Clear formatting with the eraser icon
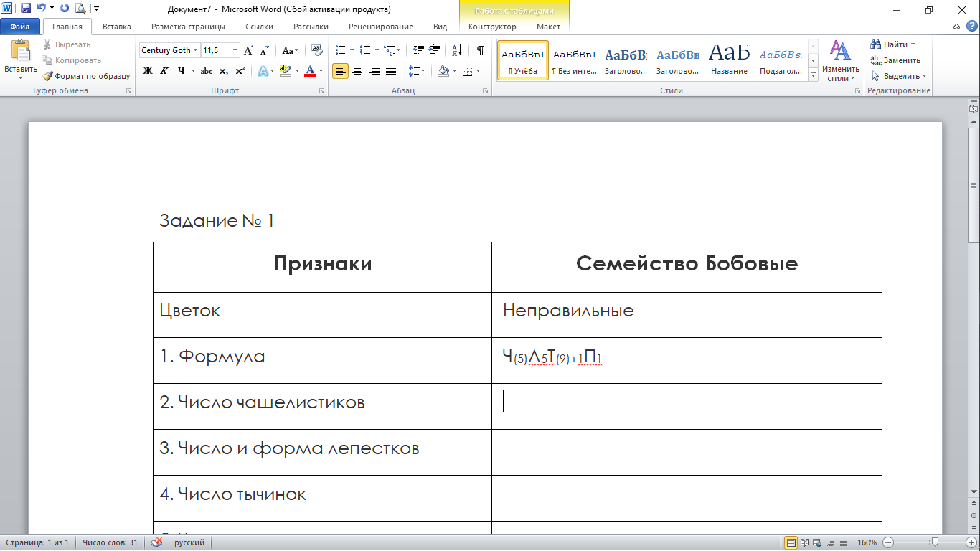The width and height of the screenshot is (980, 551). tap(316, 50)
